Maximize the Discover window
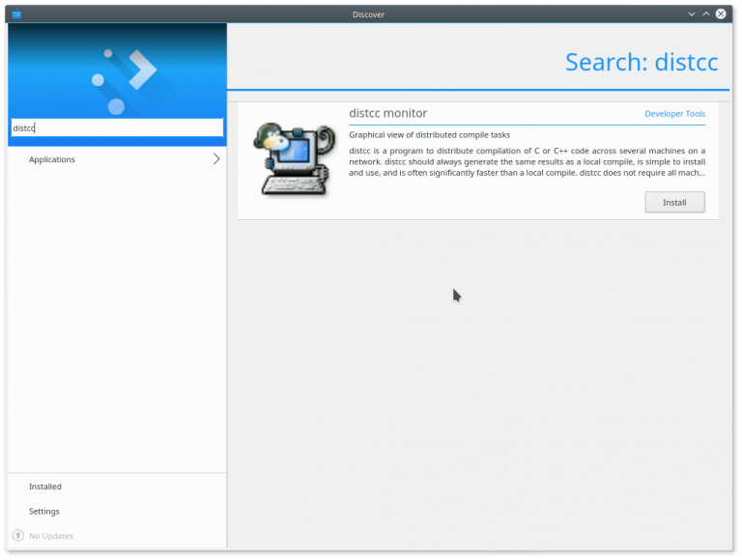Screen dimensions: 742x560 coord(706,14)
